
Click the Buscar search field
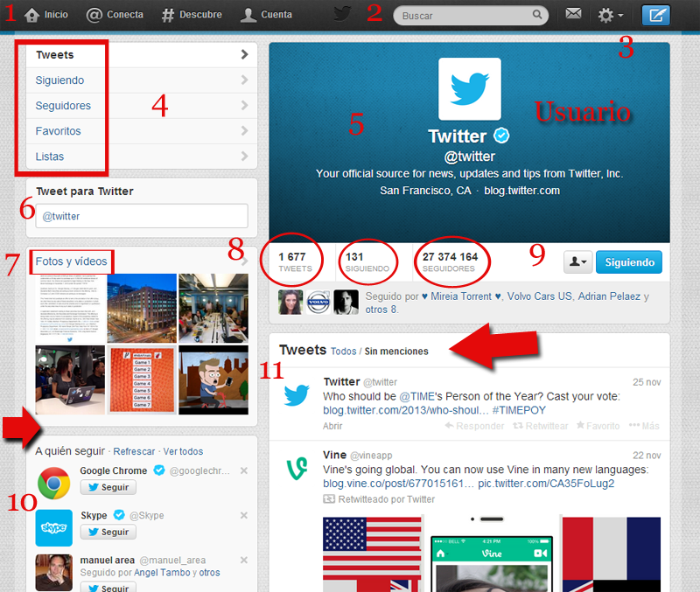pos(471,16)
